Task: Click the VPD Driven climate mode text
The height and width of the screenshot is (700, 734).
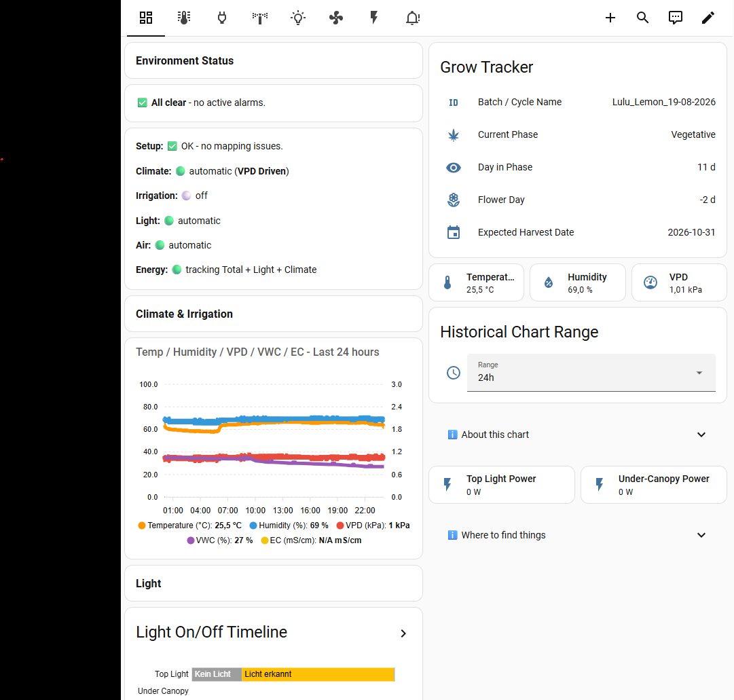Action: coord(261,171)
